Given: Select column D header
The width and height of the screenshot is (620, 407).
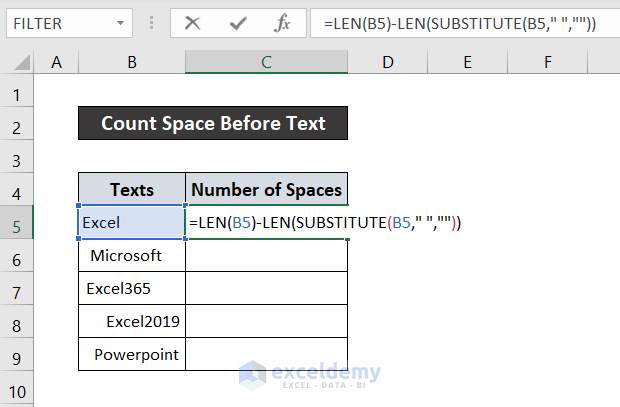Looking at the screenshot, I should point(387,63).
